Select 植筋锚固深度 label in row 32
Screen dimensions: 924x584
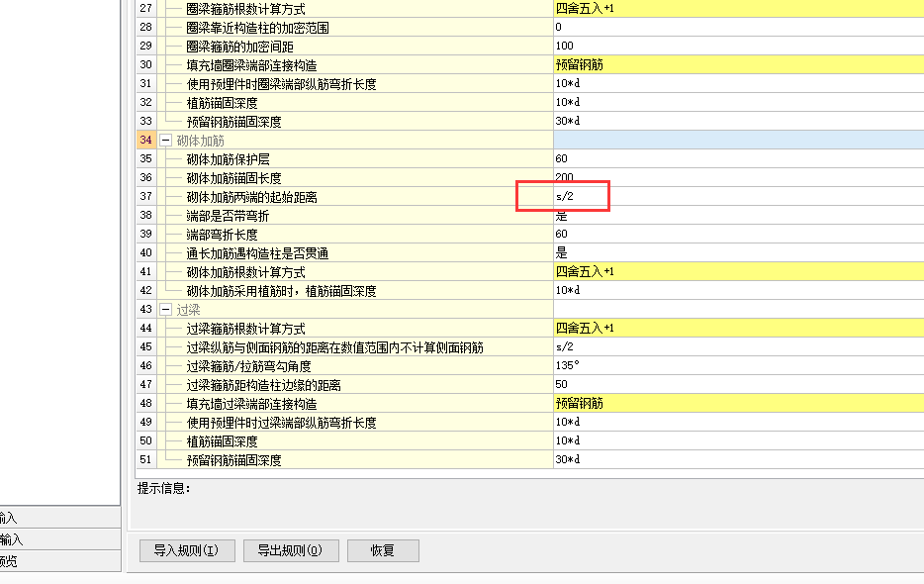pos(223,103)
